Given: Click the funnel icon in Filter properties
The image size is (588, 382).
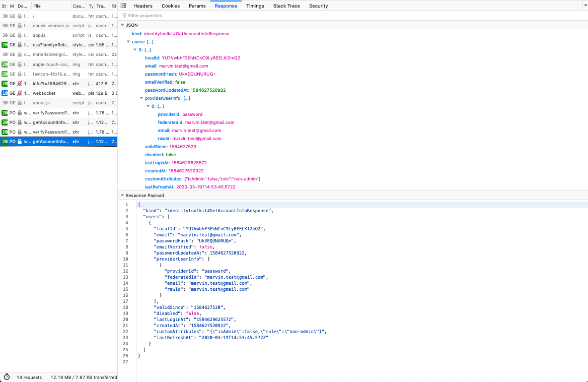Looking at the screenshot, I should pos(124,16).
